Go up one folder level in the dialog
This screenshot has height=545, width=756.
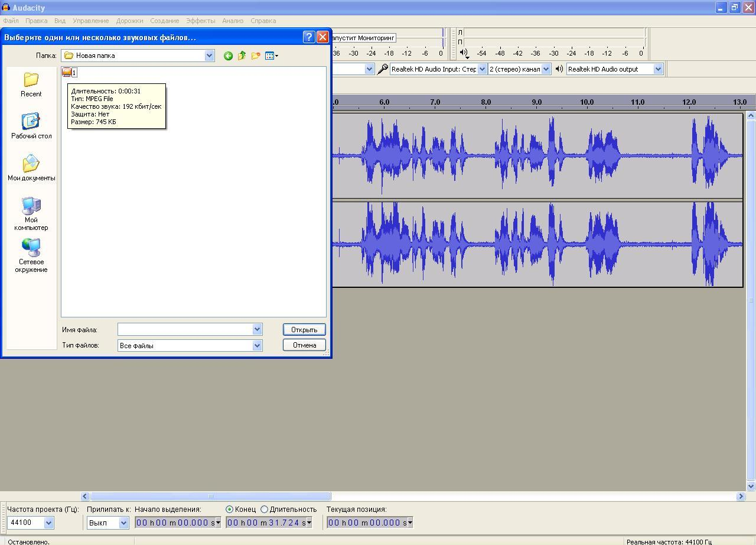pyautogui.click(x=242, y=56)
